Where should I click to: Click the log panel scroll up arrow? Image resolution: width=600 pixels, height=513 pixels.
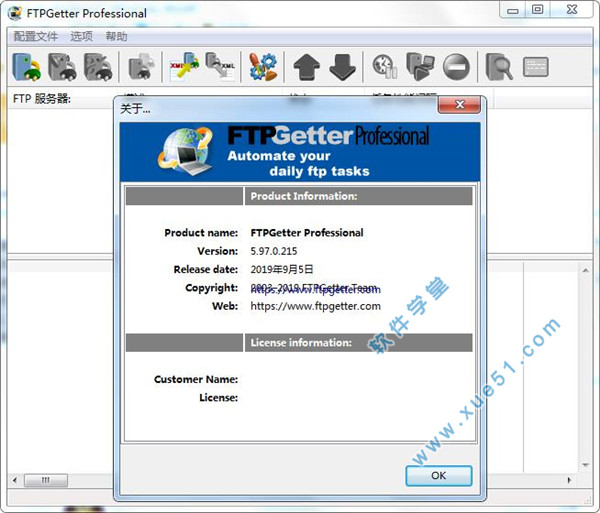point(585,270)
